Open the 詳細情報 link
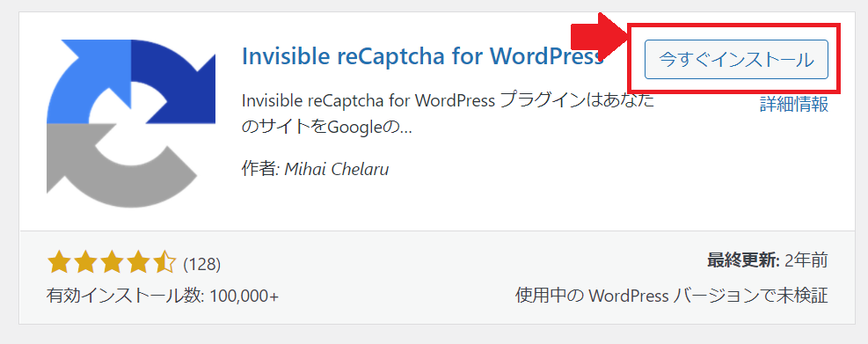Screen dimensions: 868x344 pyautogui.click(x=794, y=104)
